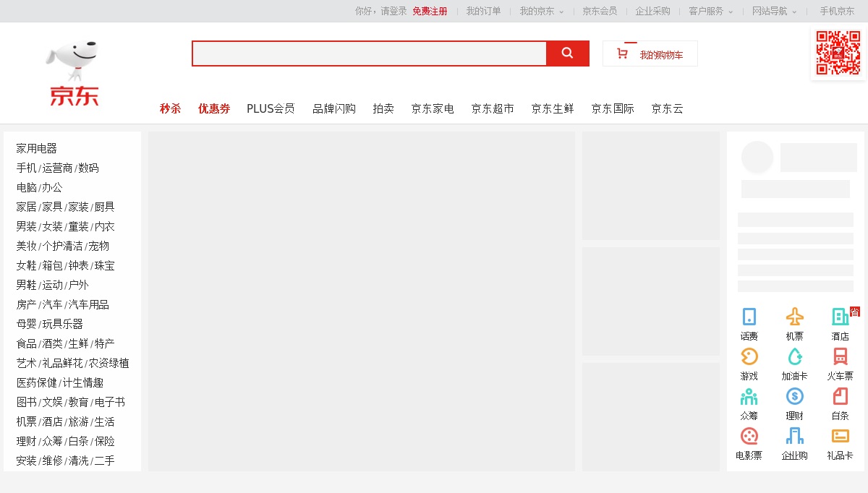Open the 酒类 category
Screen dimensions: 868x493
click(52, 343)
